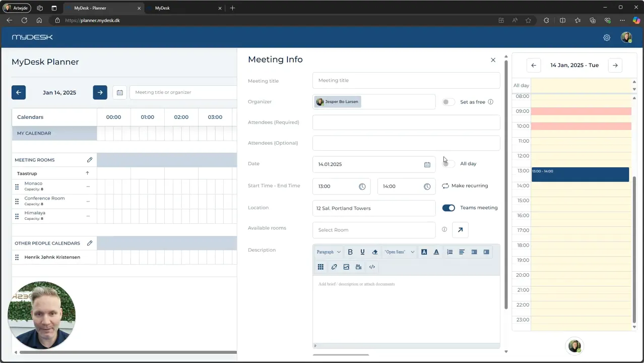Open room finder arrow icon button

(x=460, y=230)
